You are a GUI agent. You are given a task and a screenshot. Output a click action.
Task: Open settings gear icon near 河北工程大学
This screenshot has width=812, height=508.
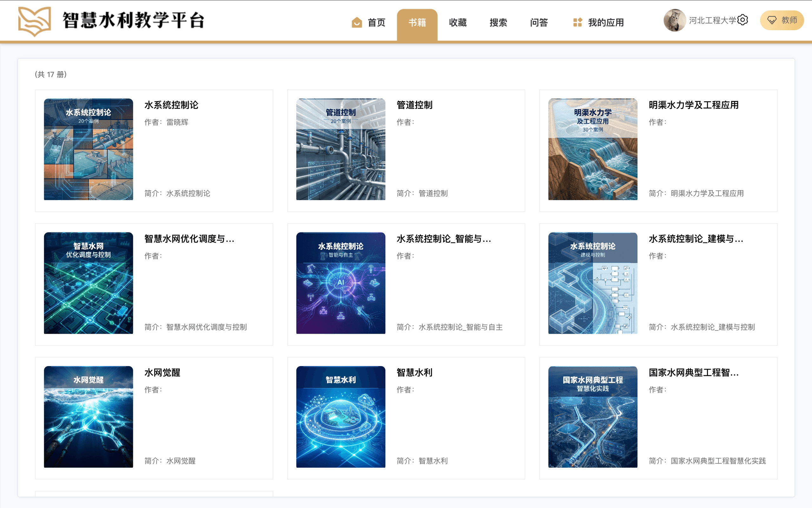point(743,20)
